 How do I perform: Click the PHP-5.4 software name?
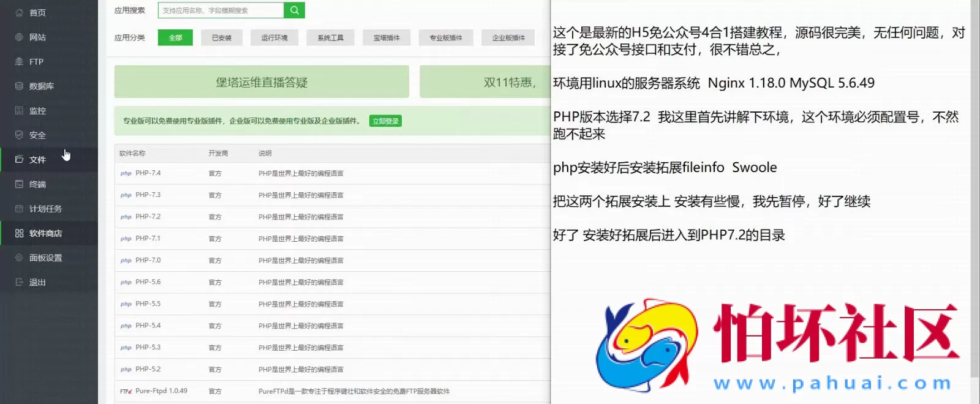148,326
